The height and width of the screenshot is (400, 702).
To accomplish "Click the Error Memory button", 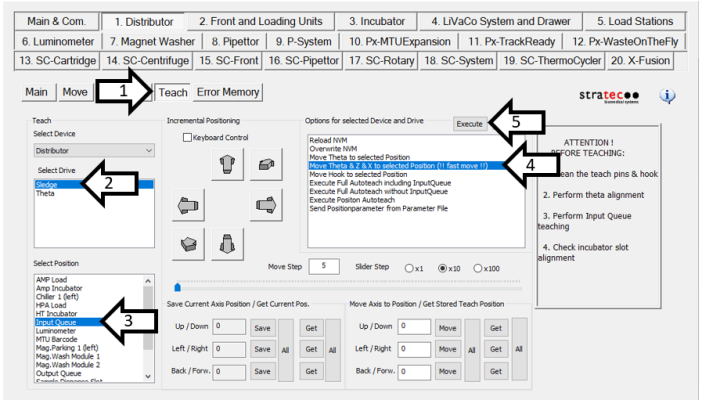I will 228,92.
